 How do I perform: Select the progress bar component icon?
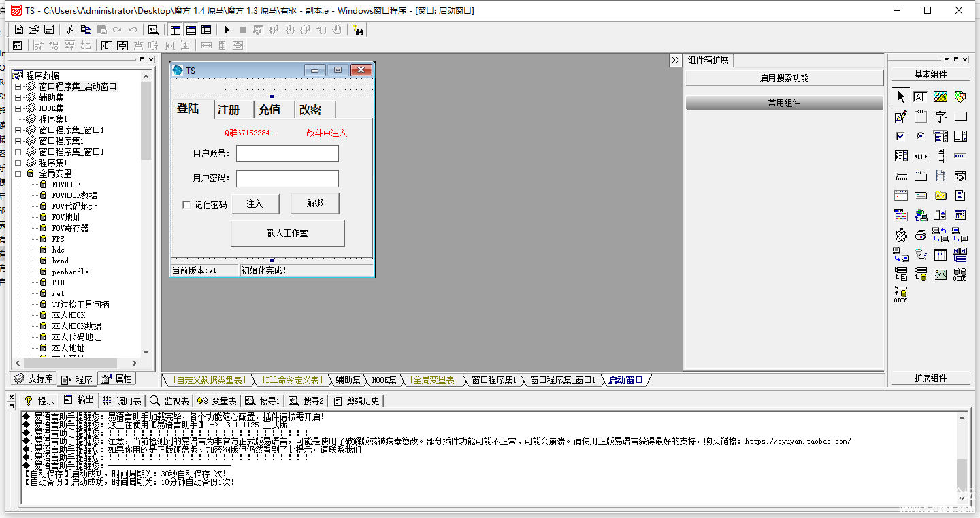coord(960,156)
